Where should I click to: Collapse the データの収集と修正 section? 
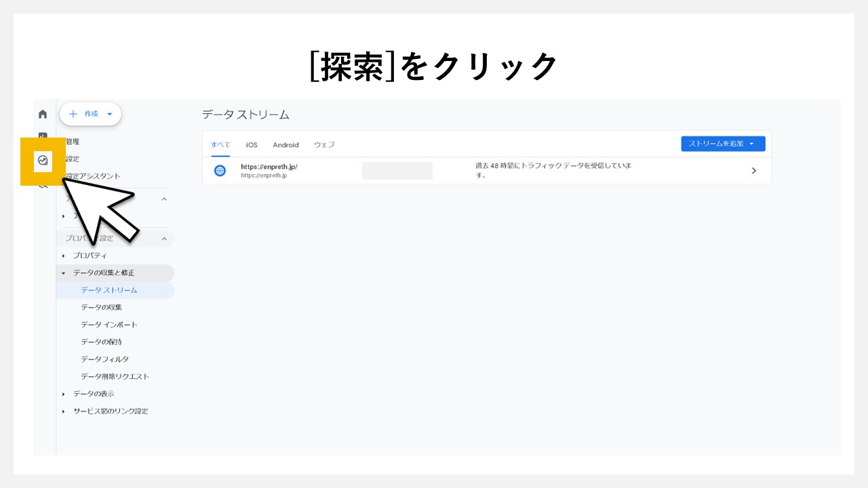pyautogui.click(x=64, y=272)
